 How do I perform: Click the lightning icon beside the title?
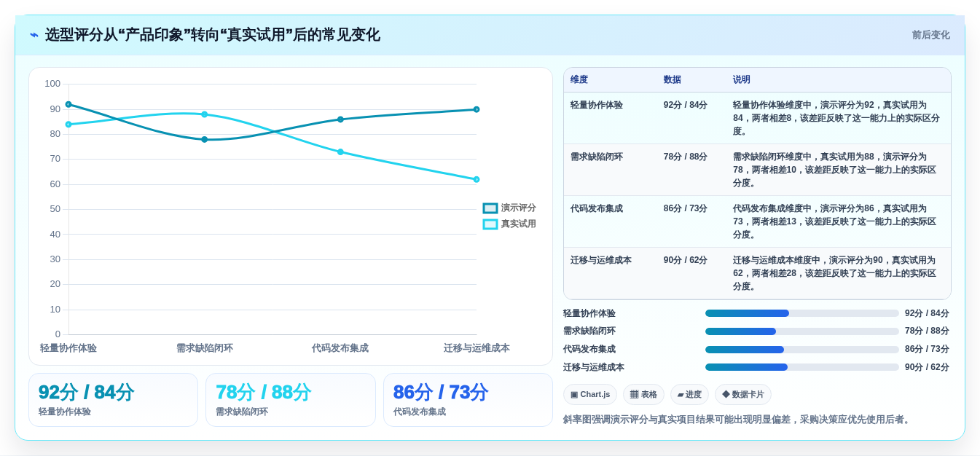coord(34,35)
